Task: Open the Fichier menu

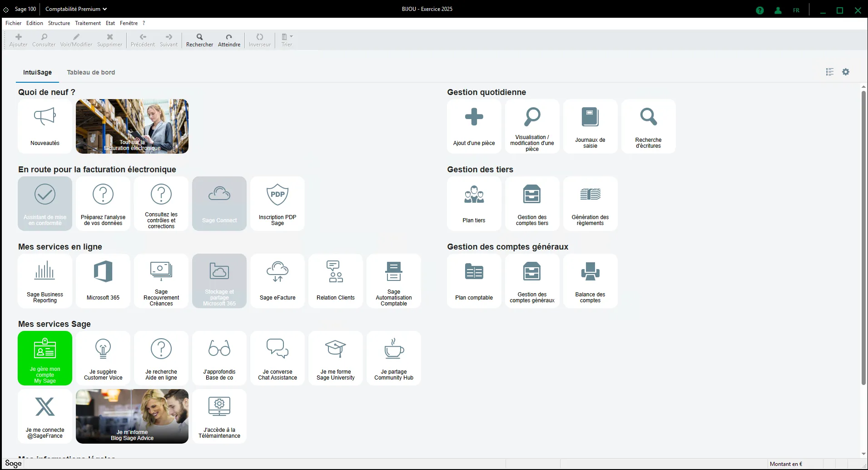Action: coord(14,23)
